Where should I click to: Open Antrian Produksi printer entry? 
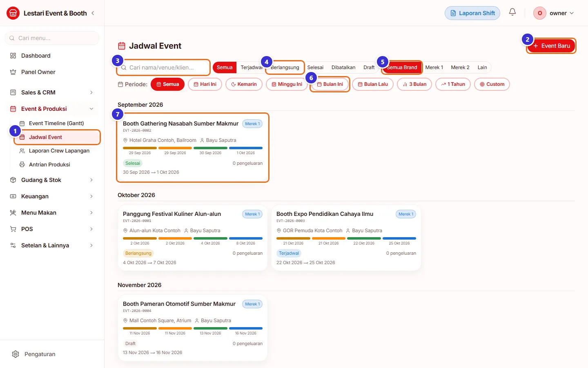pos(57,164)
